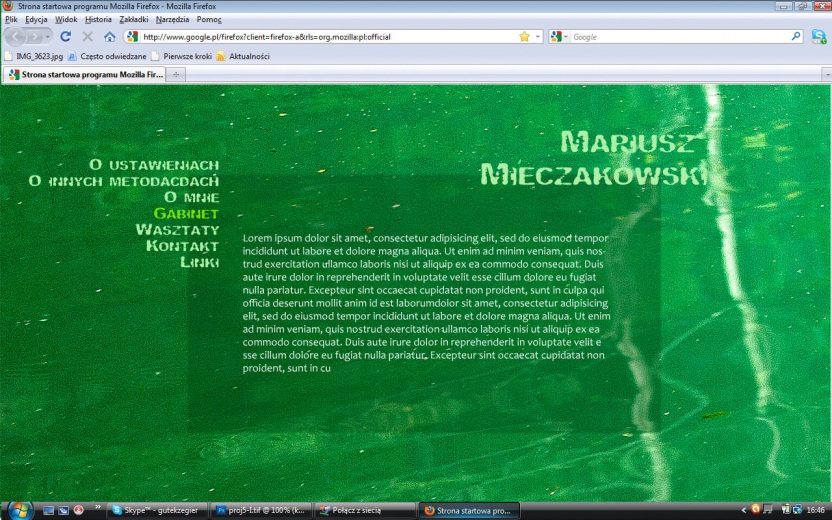
Task: Click in the Google search field
Action: point(680,37)
